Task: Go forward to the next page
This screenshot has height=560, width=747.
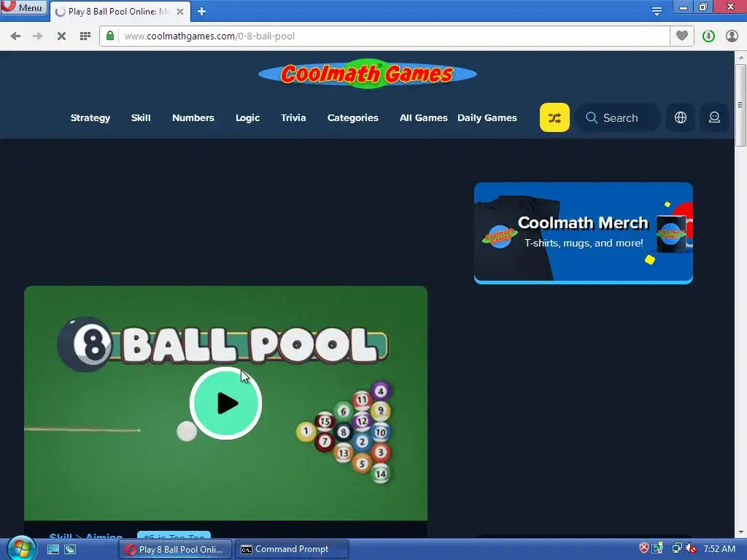Action: click(38, 36)
